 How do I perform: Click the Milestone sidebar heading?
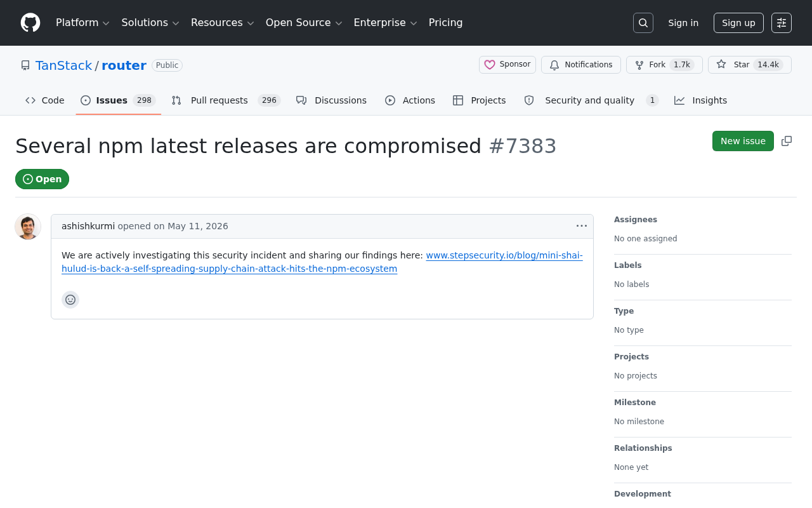(635, 403)
